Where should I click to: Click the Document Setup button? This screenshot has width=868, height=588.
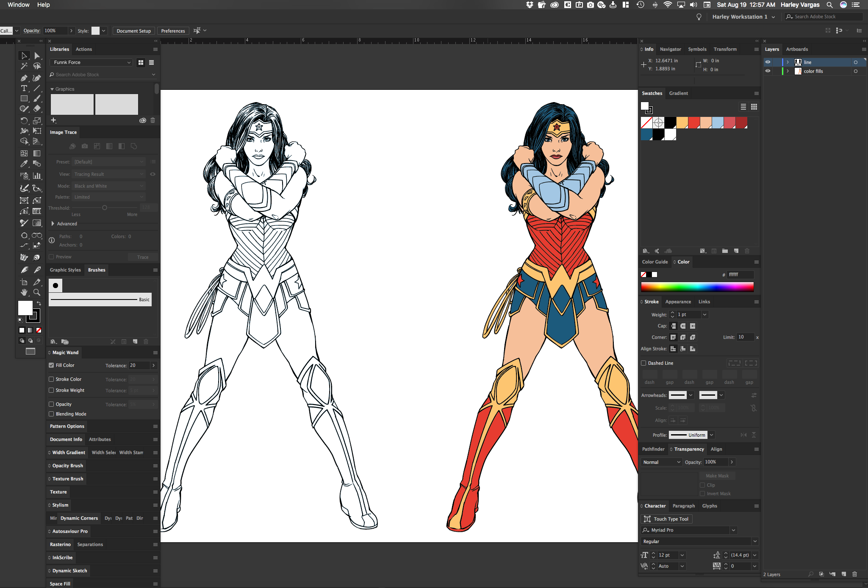point(133,31)
